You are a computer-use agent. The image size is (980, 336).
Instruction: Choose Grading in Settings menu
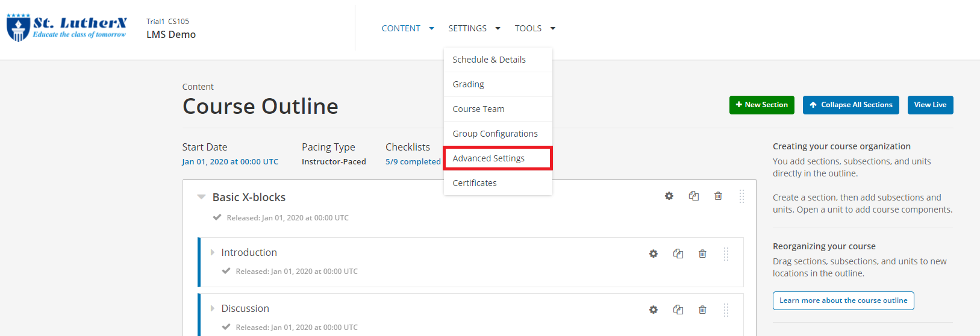(x=469, y=84)
